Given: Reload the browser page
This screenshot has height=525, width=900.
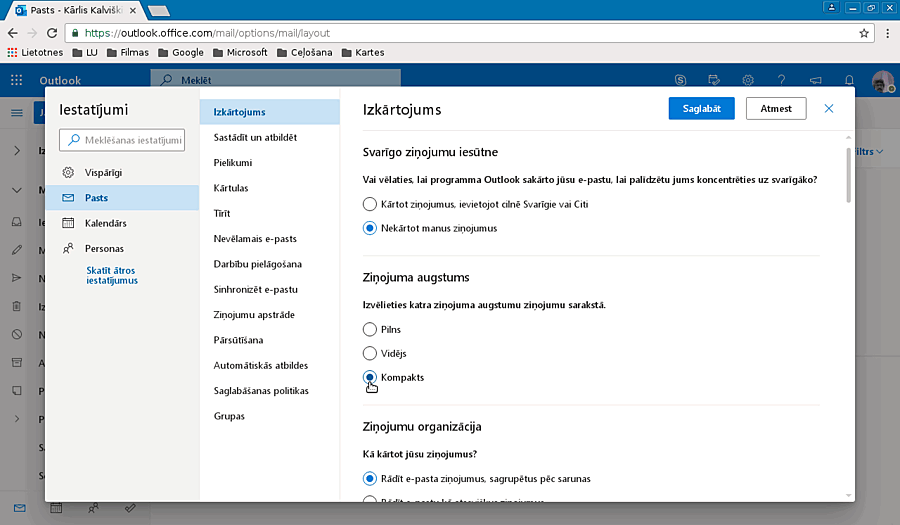Looking at the screenshot, I should click(52, 33).
